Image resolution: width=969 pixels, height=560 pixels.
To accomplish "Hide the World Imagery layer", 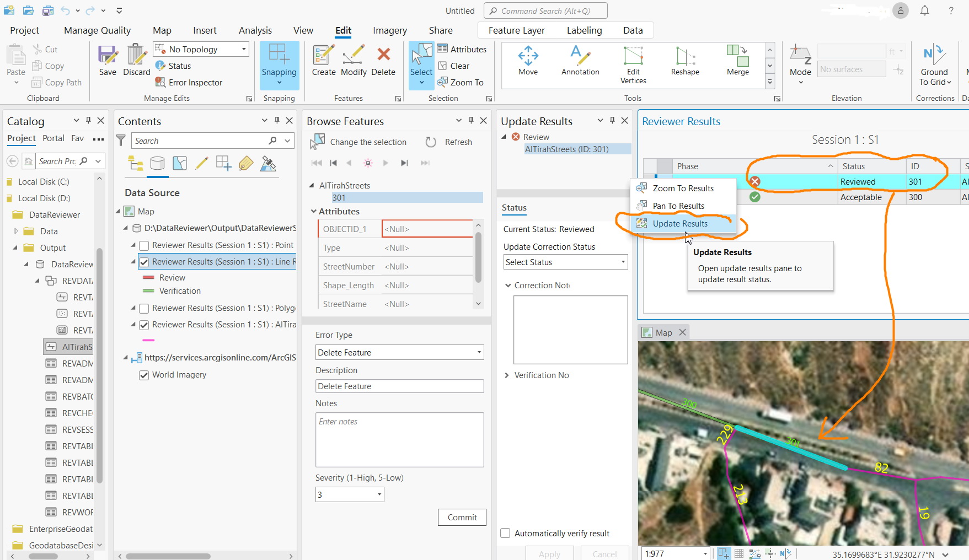I will click(x=144, y=375).
